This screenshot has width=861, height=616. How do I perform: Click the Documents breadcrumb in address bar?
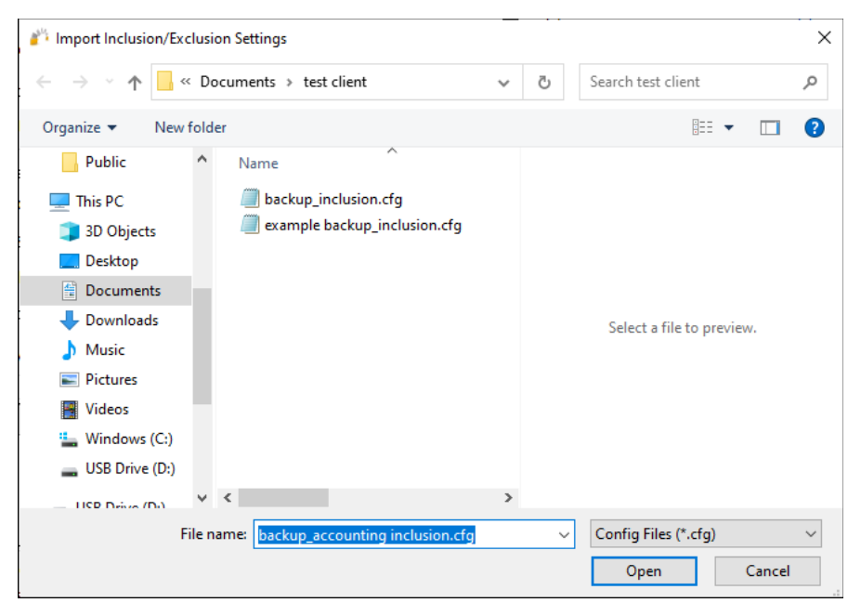coord(238,82)
